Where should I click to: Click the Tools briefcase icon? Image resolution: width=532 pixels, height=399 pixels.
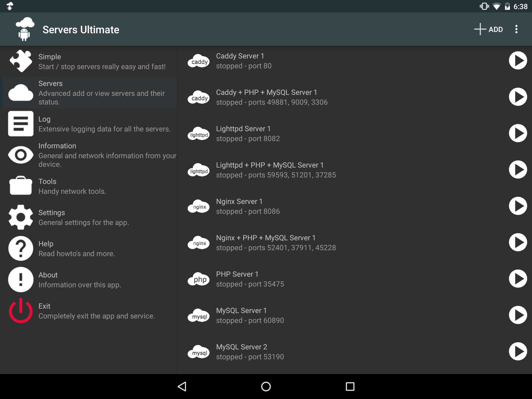click(21, 185)
